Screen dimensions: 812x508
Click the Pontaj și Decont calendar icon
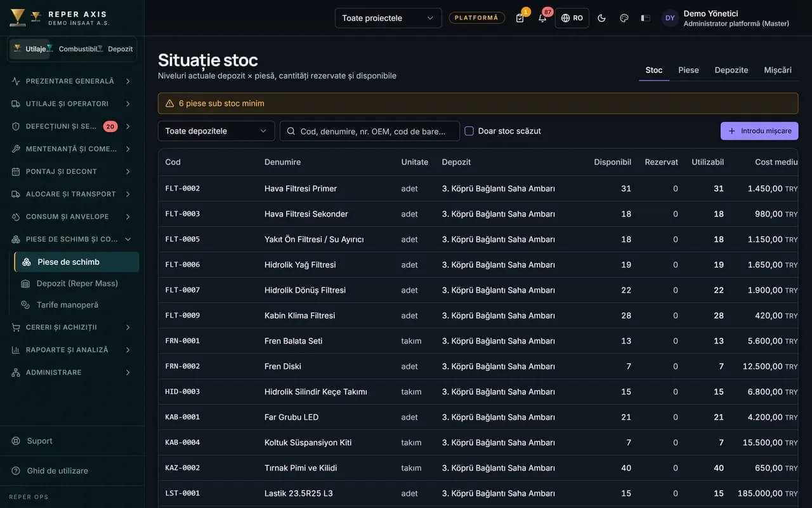point(16,171)
